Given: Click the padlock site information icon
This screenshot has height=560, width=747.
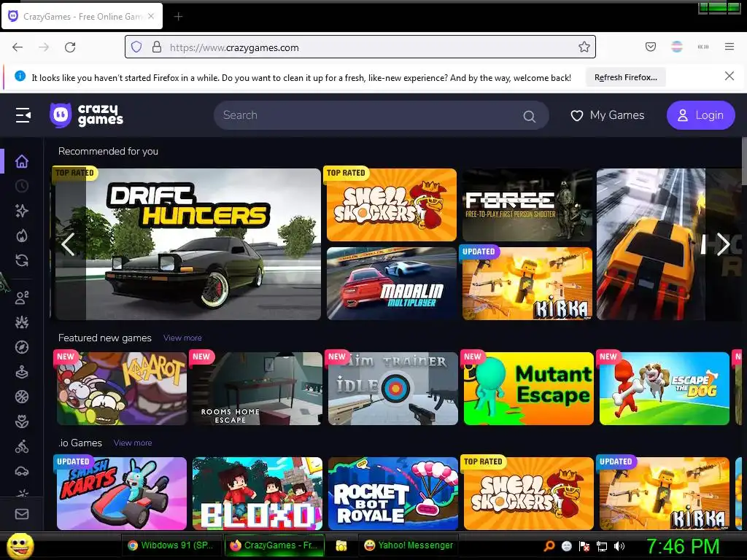Looking at the screenshot, I should [157, 47].
